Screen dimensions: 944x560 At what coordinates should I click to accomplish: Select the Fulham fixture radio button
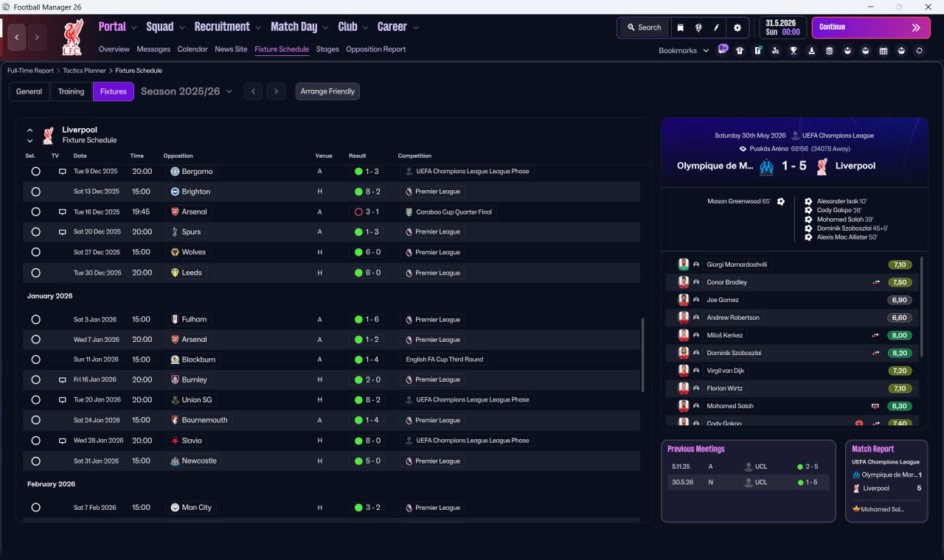[35, 320]
